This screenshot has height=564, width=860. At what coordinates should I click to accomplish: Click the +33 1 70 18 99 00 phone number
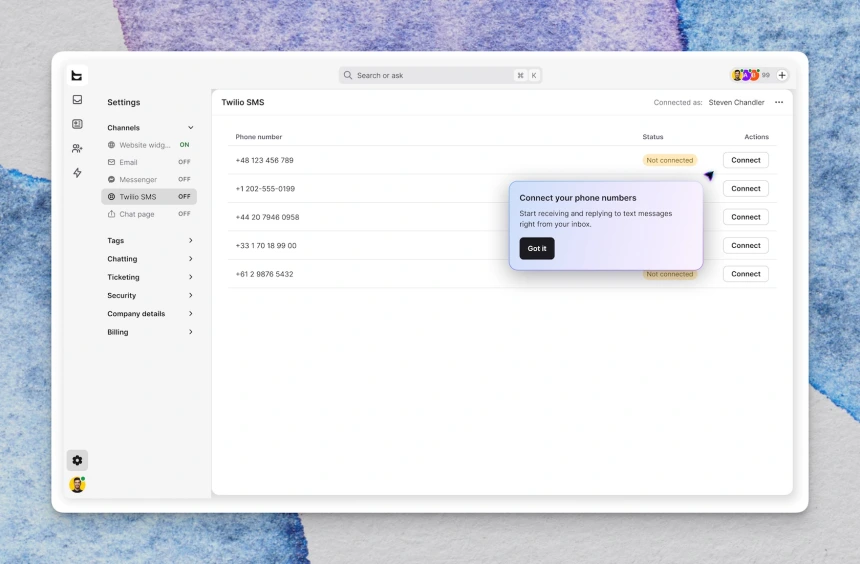point(266,246)
